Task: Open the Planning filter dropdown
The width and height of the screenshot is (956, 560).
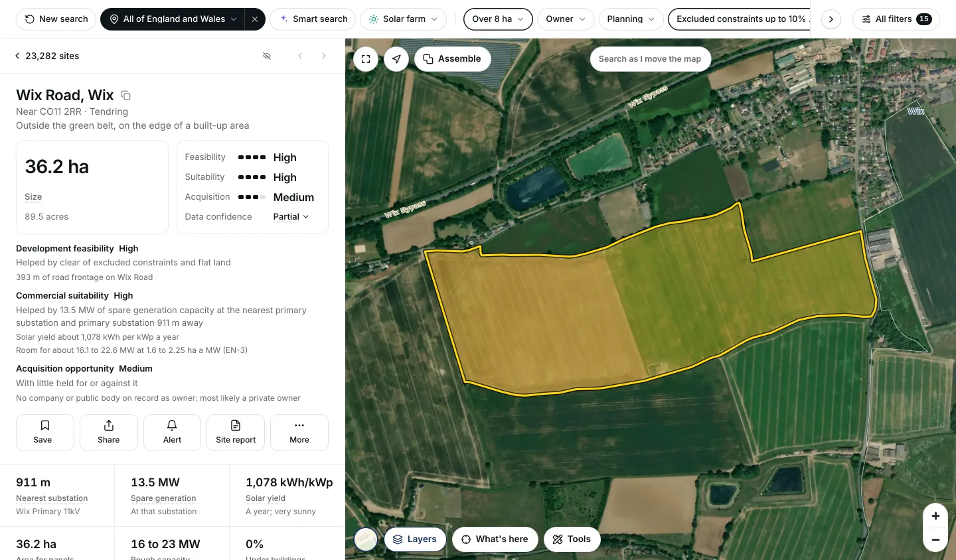Action: 631,19
